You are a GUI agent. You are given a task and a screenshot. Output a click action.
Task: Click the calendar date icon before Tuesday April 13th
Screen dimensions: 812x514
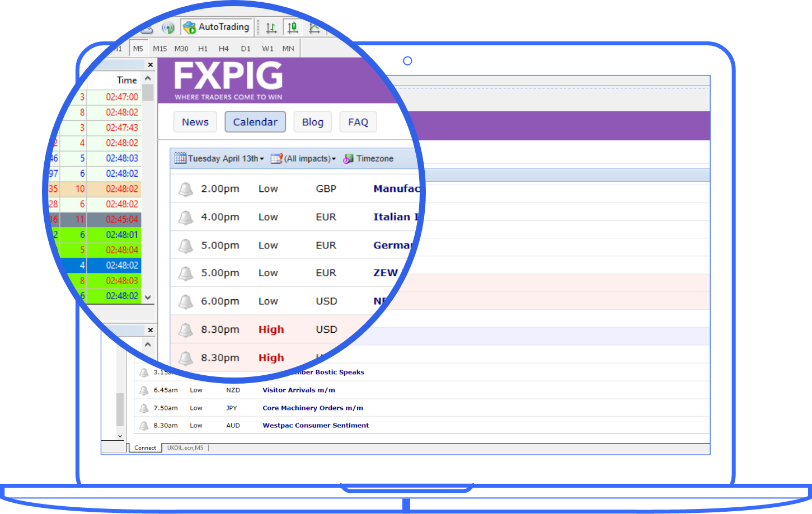click(x=180, y=158)
